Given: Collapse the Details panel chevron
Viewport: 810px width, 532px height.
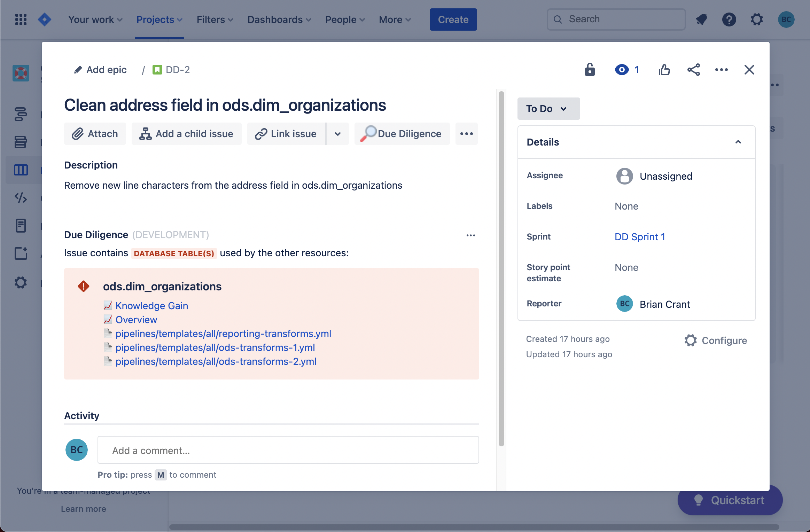Looking at the screenshot, I should (x=738, y=142).
